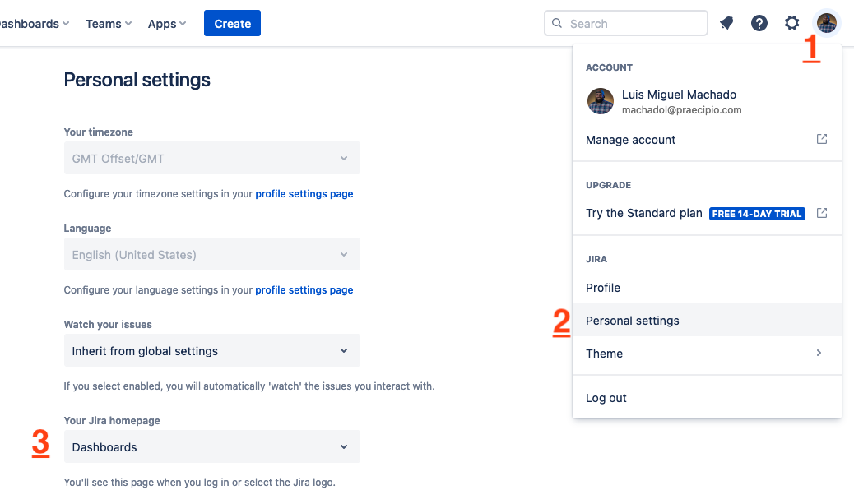854x504 pixels.
Task: Click the Your timezone label
Action: click(x=98, y=132)
